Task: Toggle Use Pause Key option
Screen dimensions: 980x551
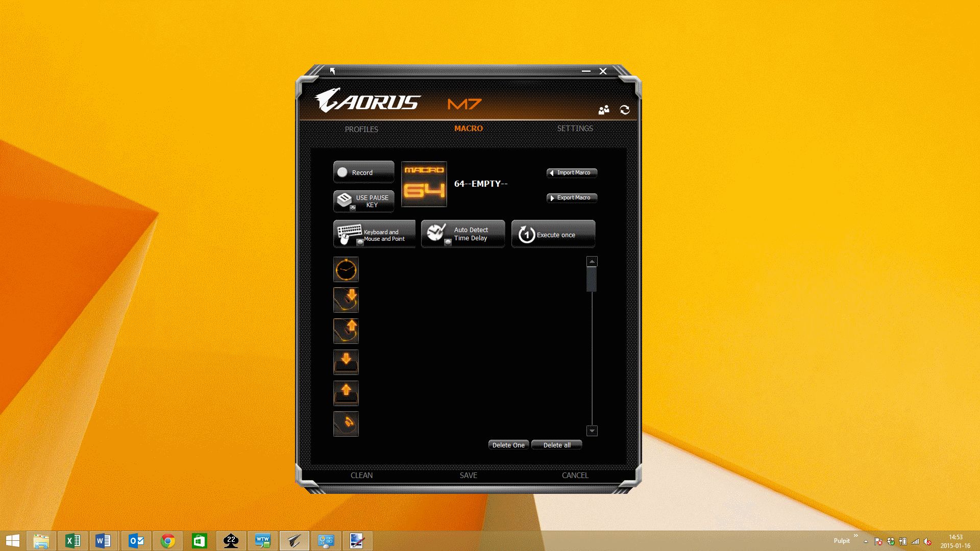Action: (363, 201)
